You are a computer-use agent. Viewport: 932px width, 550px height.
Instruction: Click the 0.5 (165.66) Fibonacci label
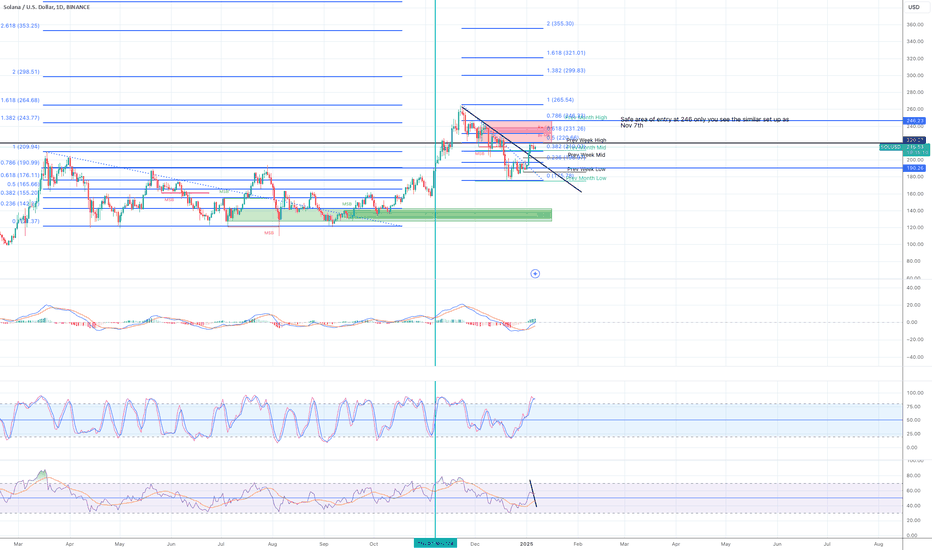tap(23, 184)
